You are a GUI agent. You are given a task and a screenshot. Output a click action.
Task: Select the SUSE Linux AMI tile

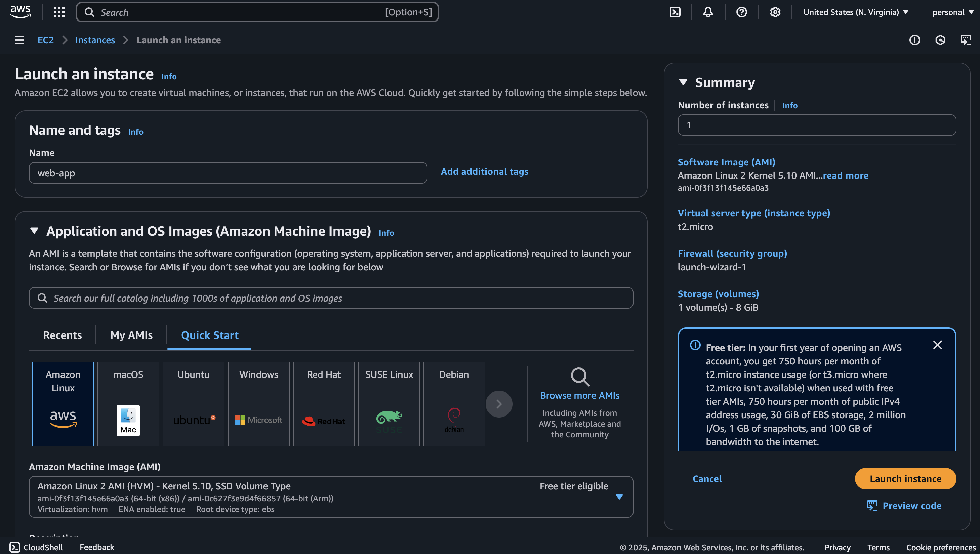[389, 404]
